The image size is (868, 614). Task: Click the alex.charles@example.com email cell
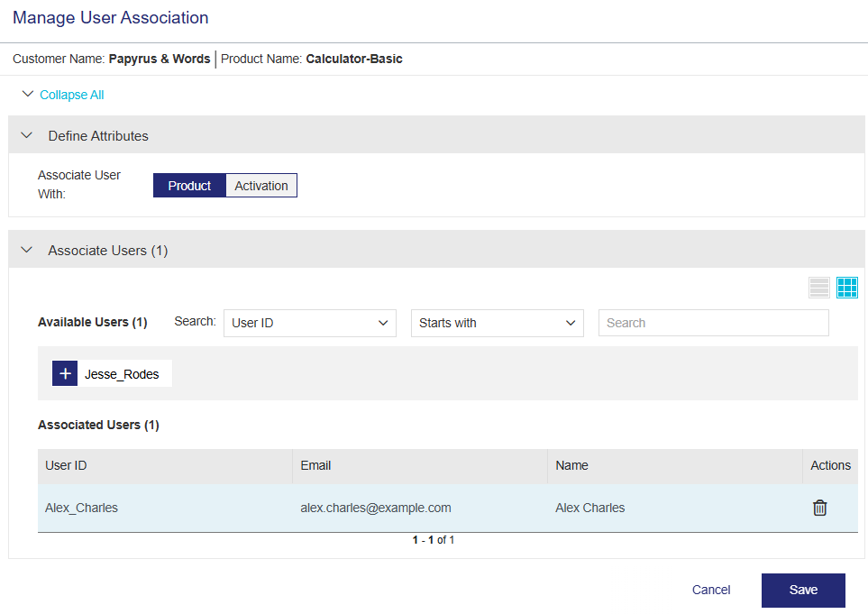(x=376, y=508)
